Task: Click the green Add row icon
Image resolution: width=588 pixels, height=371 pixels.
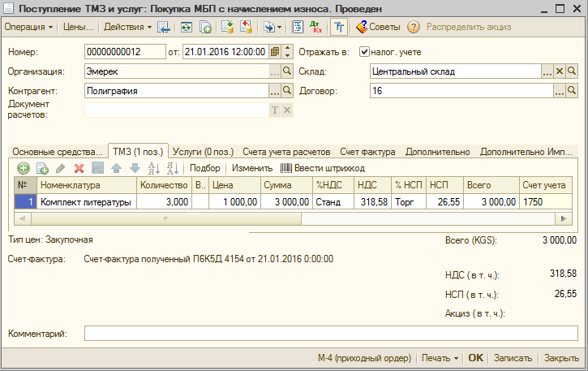Action: (23, 168)
